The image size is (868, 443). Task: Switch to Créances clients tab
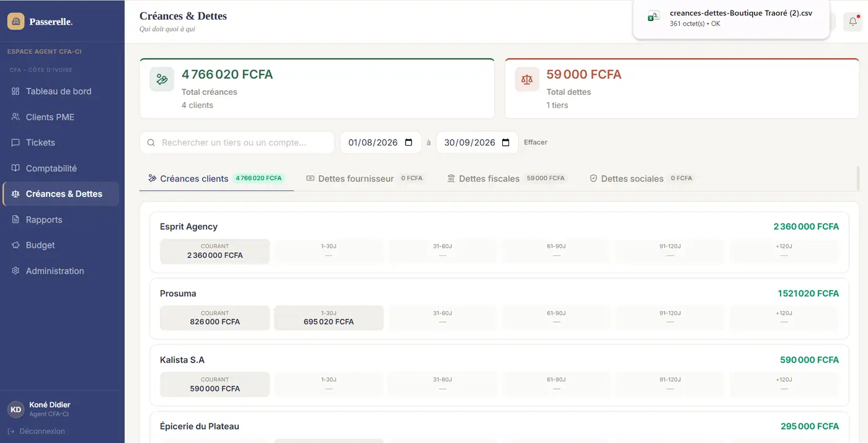[x=216, y=178]
